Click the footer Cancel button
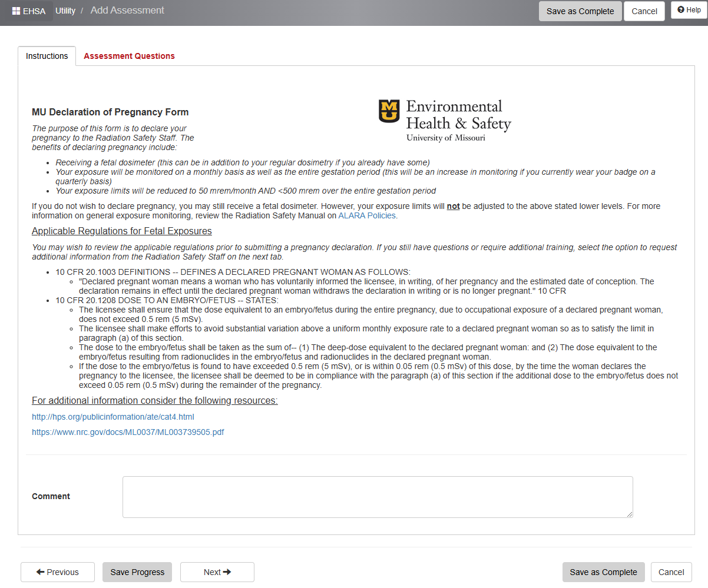Viewport: 708px width, 588px height. tap(671, 572)
